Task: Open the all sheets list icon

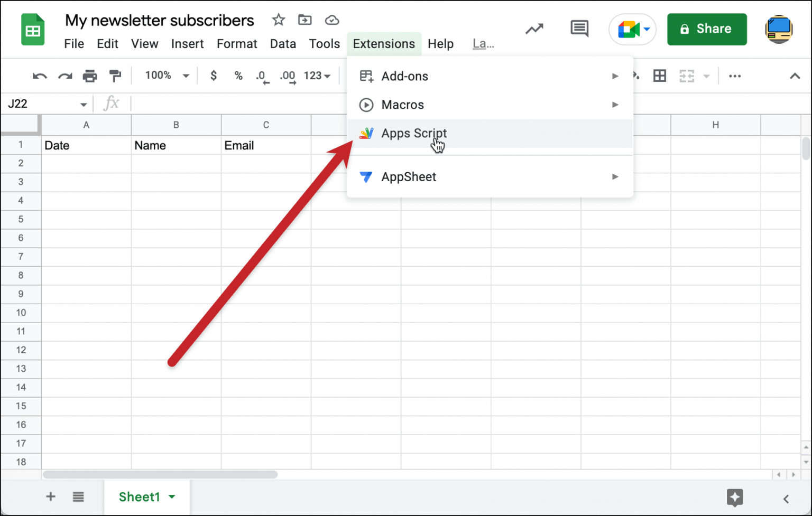Action: click(x=78, y=496)
